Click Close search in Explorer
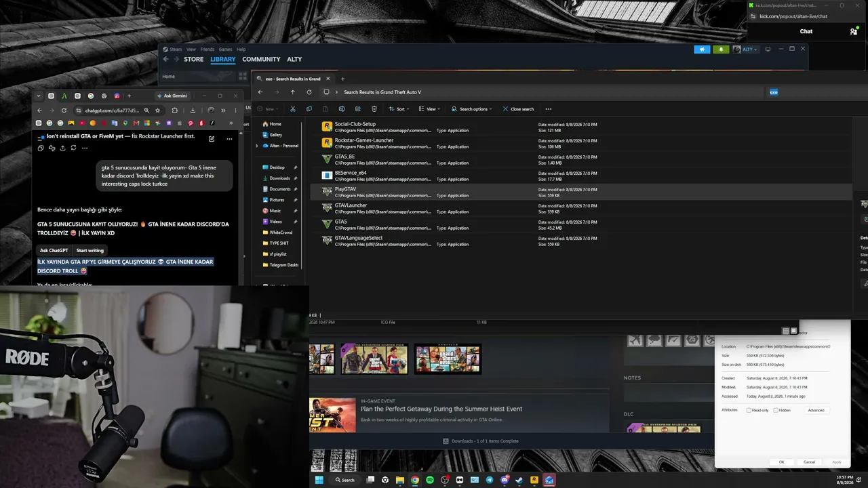 (519, 109)
